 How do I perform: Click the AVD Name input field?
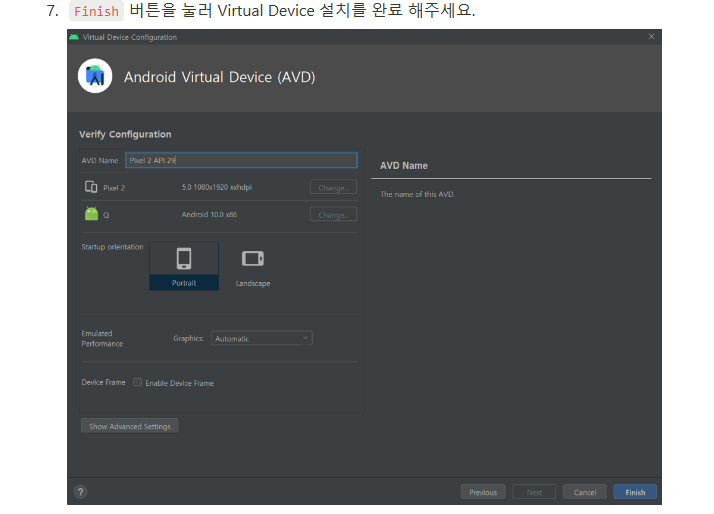point(241,160)
